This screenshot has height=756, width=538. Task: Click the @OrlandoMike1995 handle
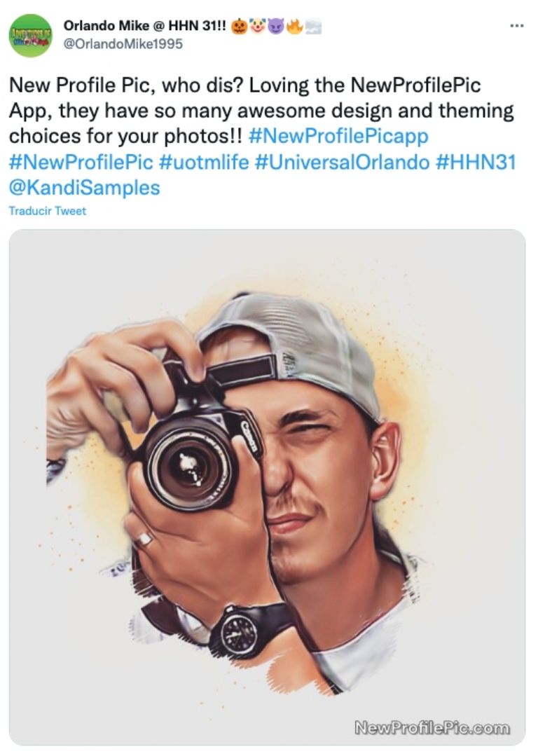click(x=123, y=44)
